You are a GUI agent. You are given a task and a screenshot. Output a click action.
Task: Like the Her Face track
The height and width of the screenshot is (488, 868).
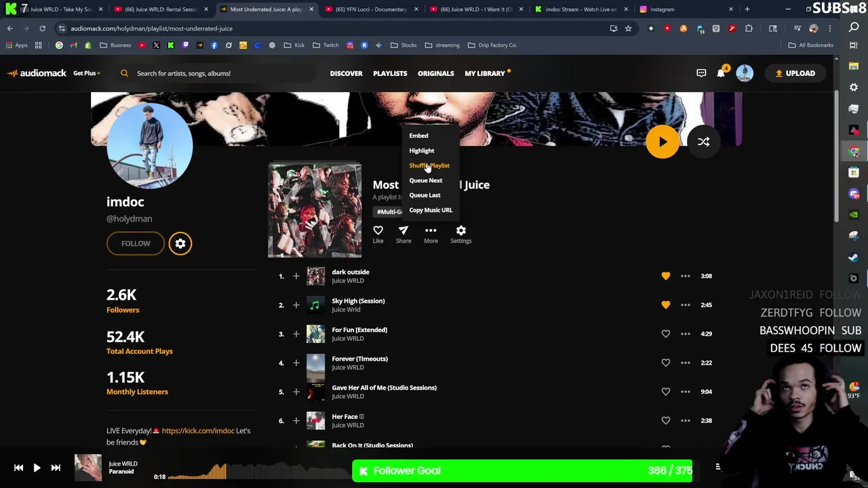pyautogui.click(x=665, y=420)
